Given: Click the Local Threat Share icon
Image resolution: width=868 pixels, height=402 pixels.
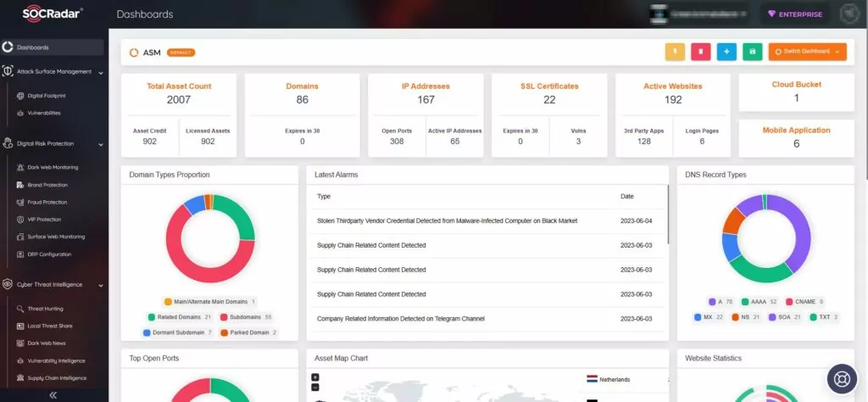Looking at the screenshot, I should tap(20, 327).
